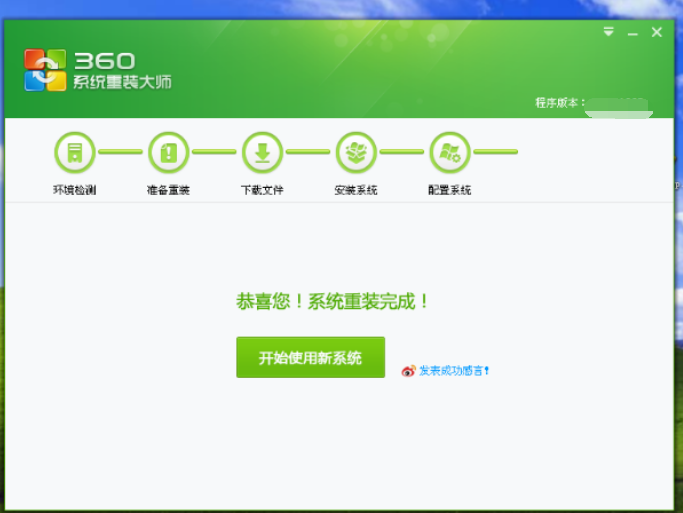Click the 环境检测 step label
This screenshot has width=683, height=513.
point(74,190)
